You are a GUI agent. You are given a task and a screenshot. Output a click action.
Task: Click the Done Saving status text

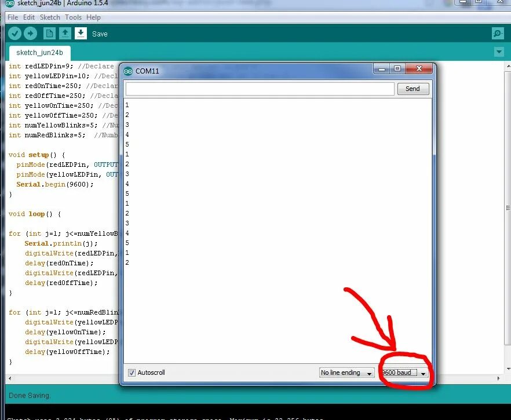click(30, 396)
